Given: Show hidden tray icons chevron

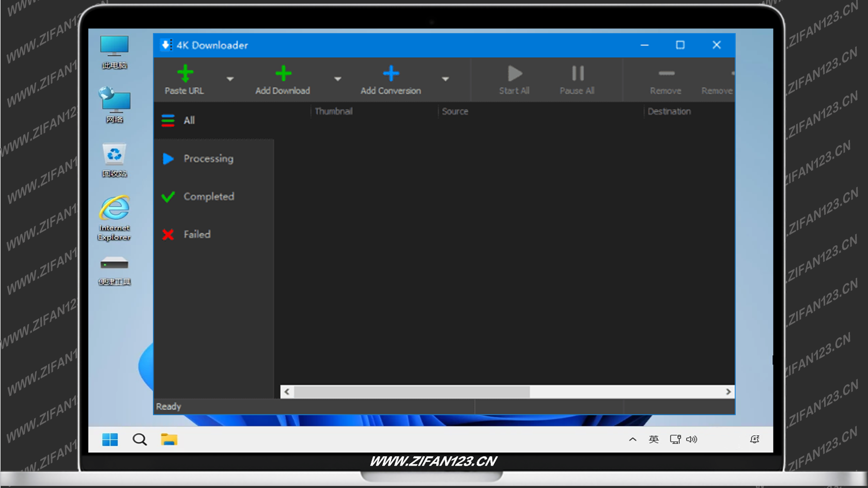Looking at the screenshot, I should pyautogui.click(x=632, y=439).
